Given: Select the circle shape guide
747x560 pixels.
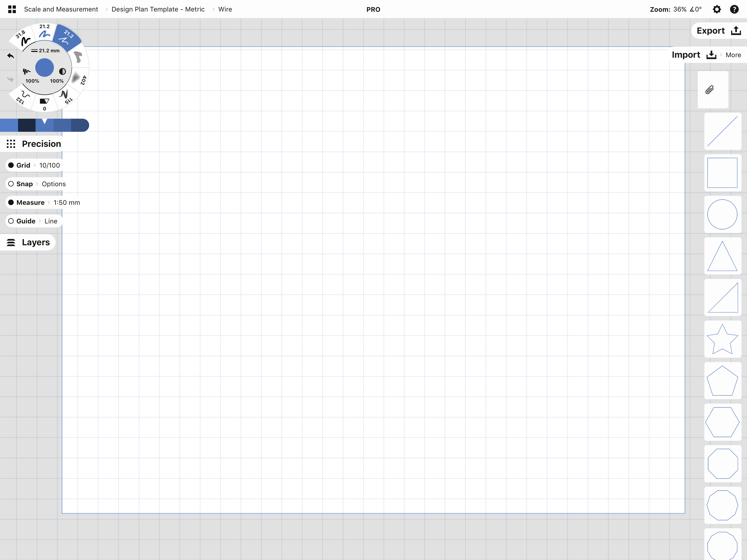Looking at the screenshot, I should point(723,214).
